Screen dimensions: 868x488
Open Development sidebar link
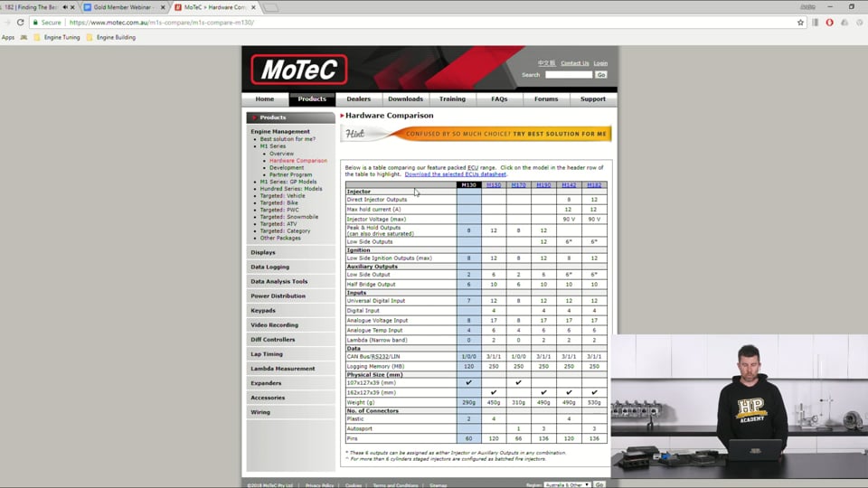pos(287,168)
